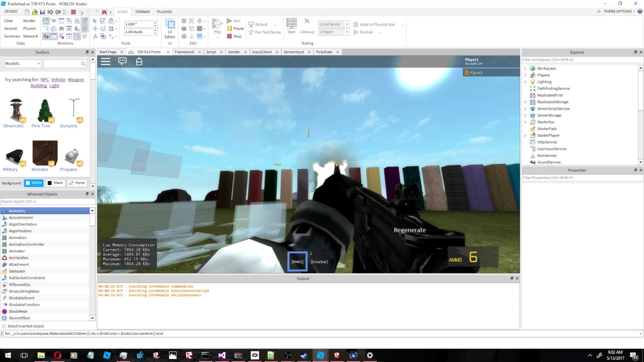Toggle the Summary stats option
Viewport: 644px width, 362px height.
(12, 36)
